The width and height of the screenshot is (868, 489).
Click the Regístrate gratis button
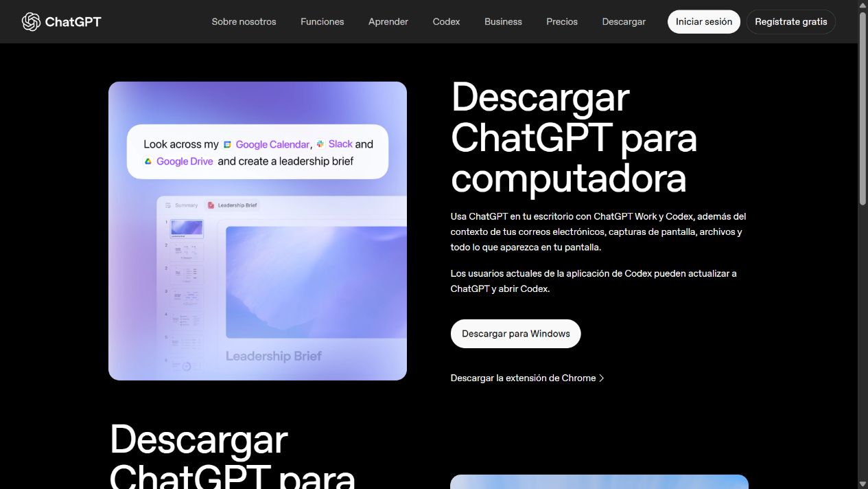coord(791,22)
